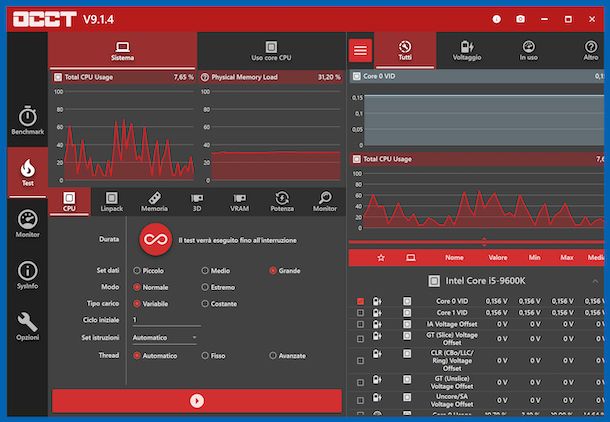Open the Monitor gauge in sidebar
610x422 pixels.
pos(28,223)
